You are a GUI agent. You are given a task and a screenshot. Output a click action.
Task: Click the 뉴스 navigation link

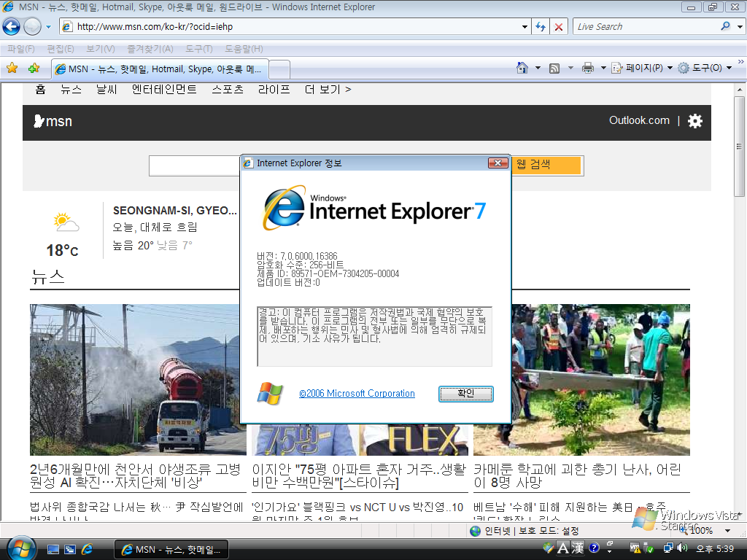point(71,89)
